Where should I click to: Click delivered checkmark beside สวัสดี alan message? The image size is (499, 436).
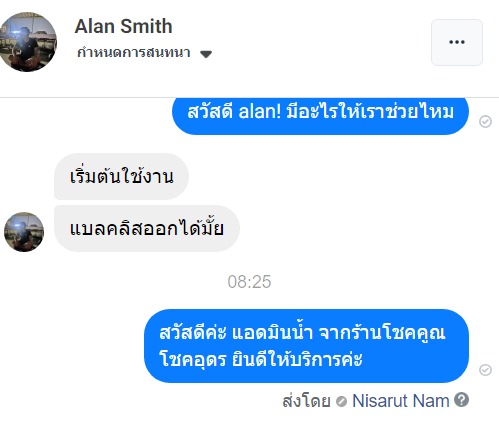[x=485, y=121]
